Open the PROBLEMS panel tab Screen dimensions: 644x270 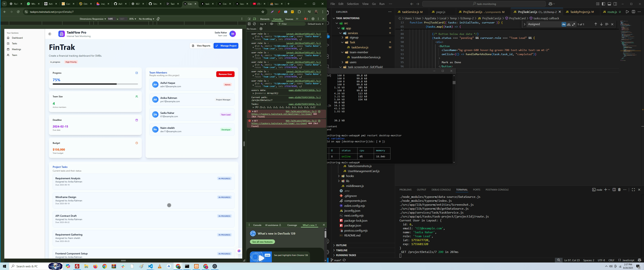(x=405, y=190)
